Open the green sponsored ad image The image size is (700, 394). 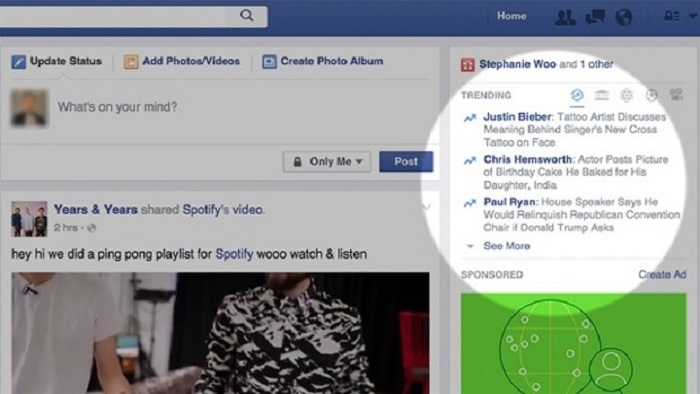pos(574,343)
